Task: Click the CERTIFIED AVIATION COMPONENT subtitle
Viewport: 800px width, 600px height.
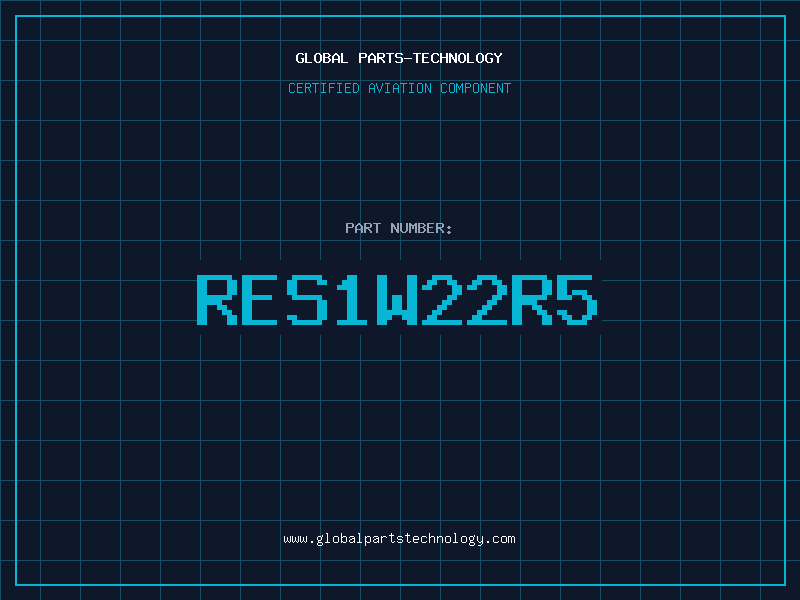Action: click(x=399, y=88)
